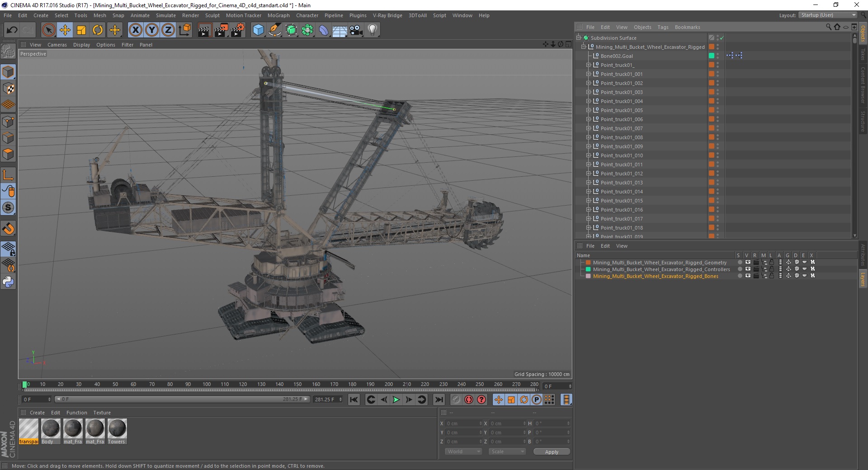868x470 pixels.
Task: Toggle Controllers layer solo dot
Action: pos(740,269)
